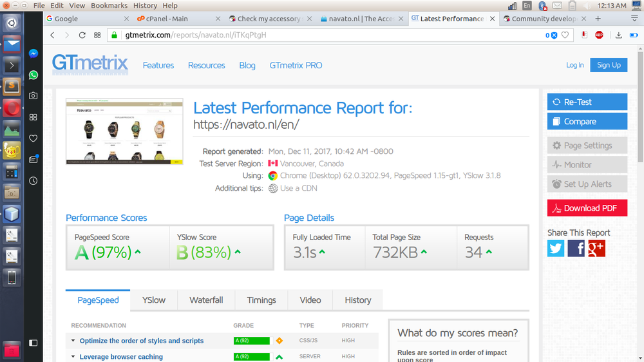Open the History menu in menubar
The image size is (644, 362).
(145, 6)
